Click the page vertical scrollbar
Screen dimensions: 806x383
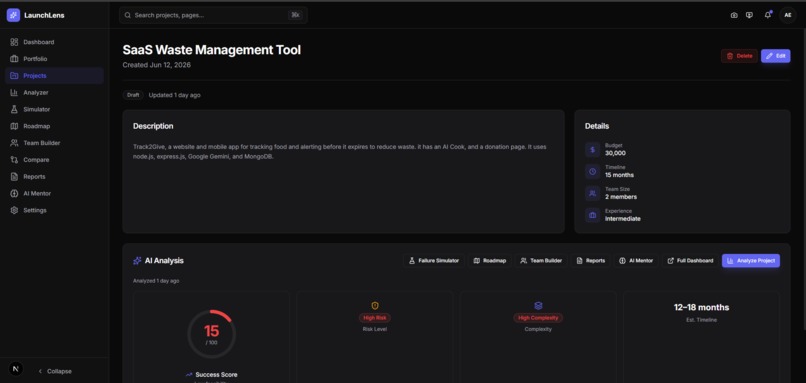pyautogui.click(x=803, y=180)
